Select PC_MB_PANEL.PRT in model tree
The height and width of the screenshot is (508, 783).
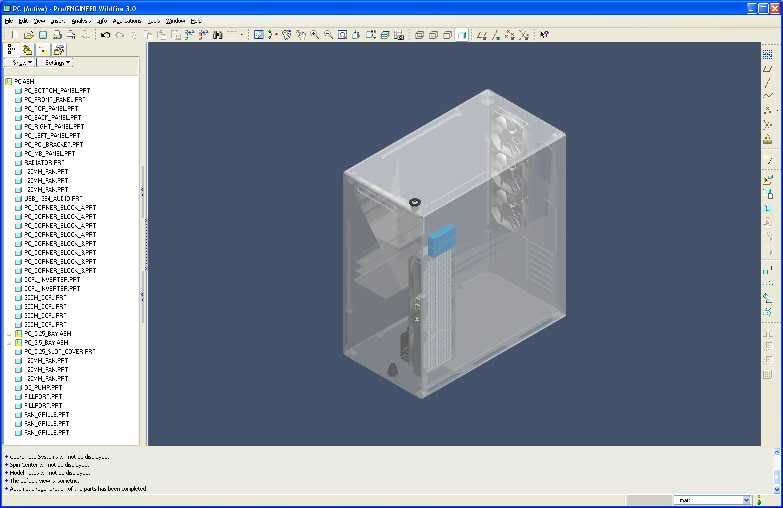click(45, 153)
